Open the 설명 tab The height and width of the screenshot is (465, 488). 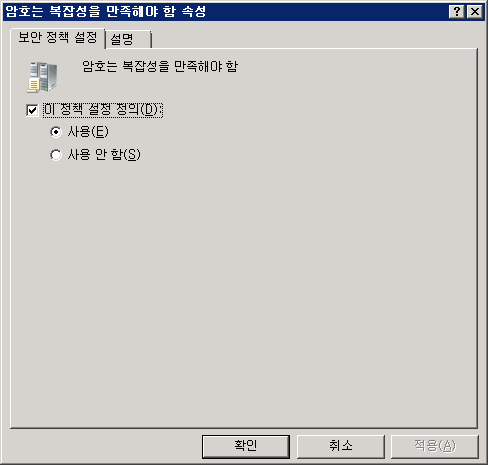pos(128,40)
